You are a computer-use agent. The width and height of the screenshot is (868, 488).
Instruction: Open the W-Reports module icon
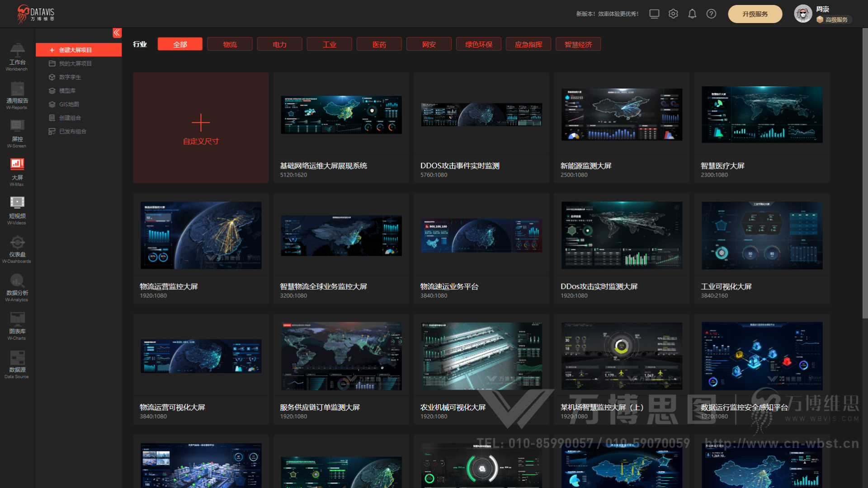tap(17, 89)
